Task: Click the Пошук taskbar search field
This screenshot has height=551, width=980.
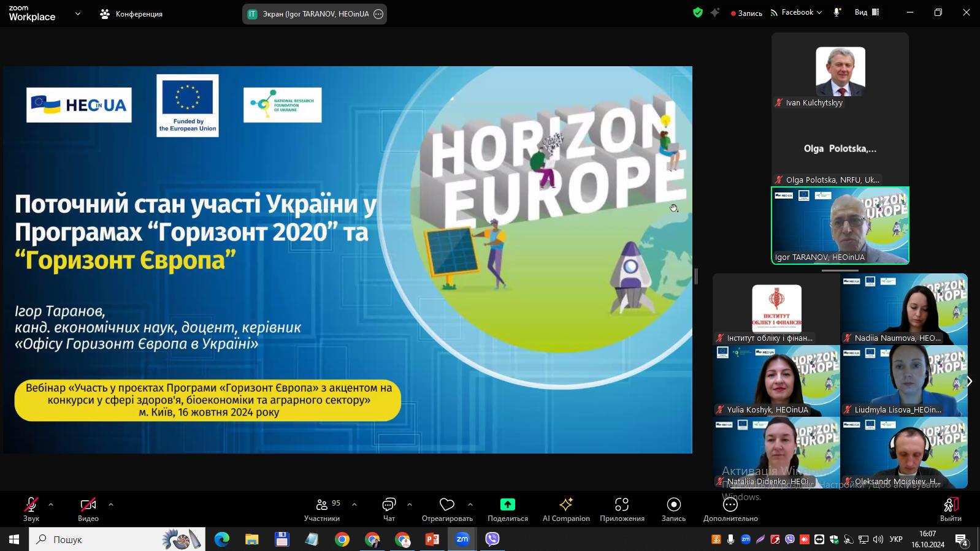Action: (117, 539)
